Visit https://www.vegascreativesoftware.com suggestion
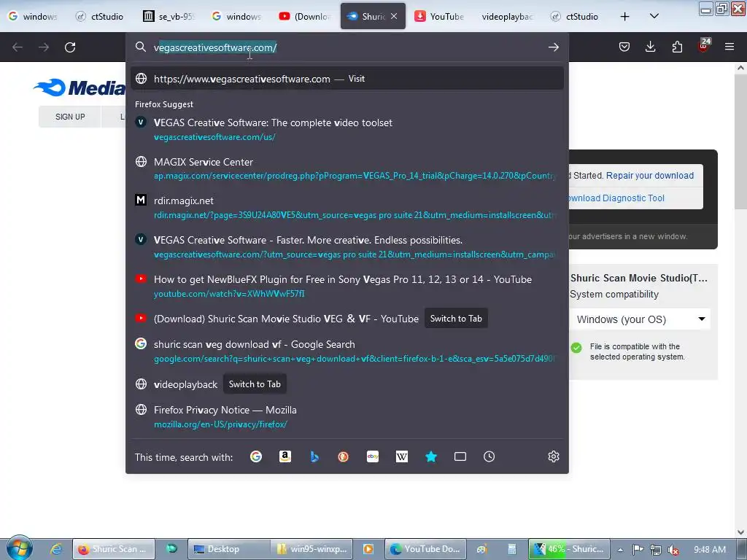 (x=347, y=79)
